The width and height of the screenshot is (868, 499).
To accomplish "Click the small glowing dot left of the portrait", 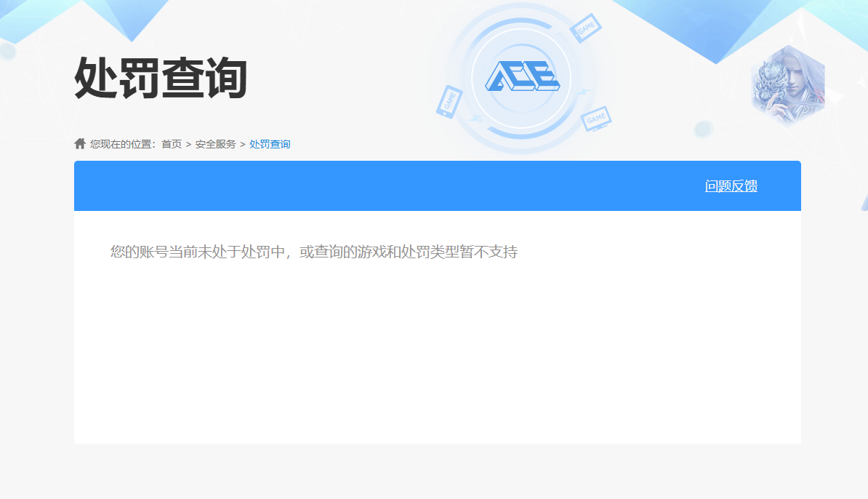I will [x=702, y=129].
